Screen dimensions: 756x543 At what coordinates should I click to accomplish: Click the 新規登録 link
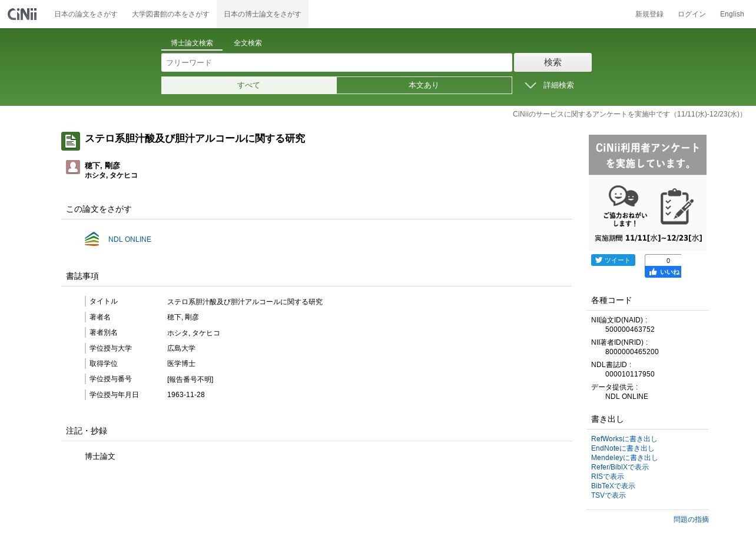click(649, 14)
